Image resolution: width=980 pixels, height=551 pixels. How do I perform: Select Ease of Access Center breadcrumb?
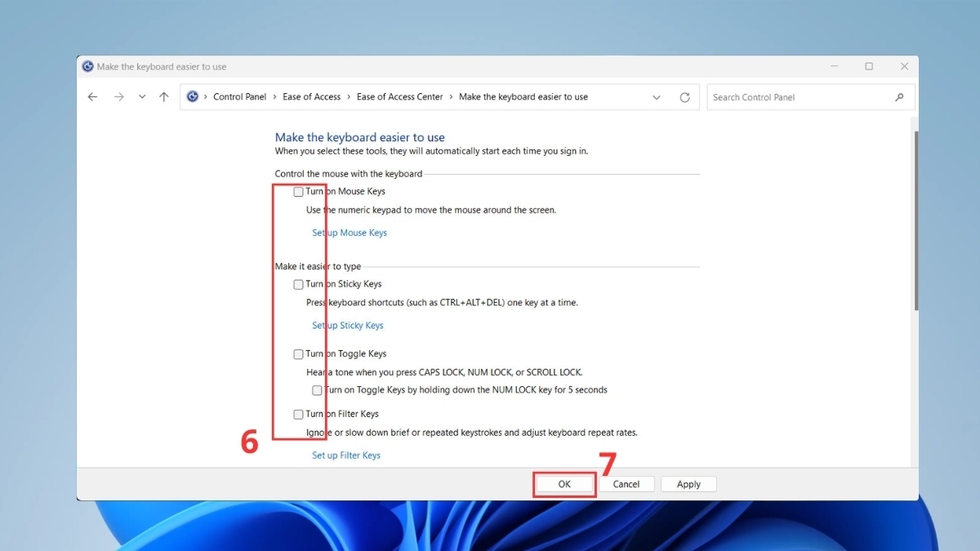(399, 96)
